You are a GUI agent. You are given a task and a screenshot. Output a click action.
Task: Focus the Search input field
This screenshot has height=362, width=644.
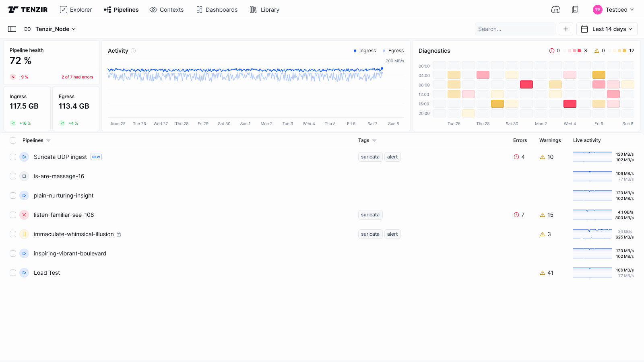pyautogui.click(x=514, y=29)
